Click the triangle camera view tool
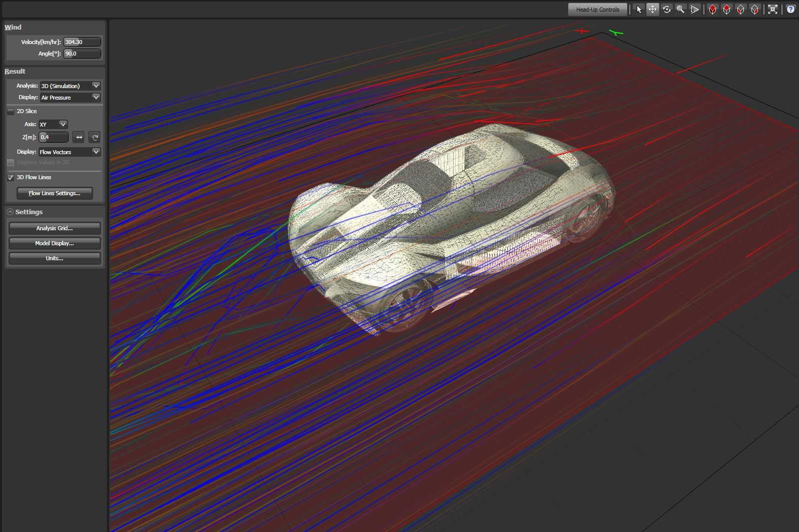Image resolution: width=799 pixels, height=532 pixels. click(694, 10)
